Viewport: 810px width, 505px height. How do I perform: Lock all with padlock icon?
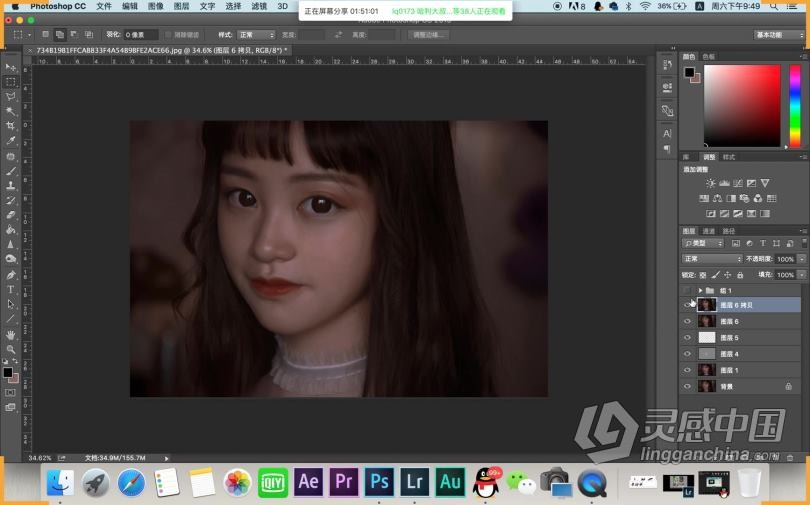click(740, 275)
